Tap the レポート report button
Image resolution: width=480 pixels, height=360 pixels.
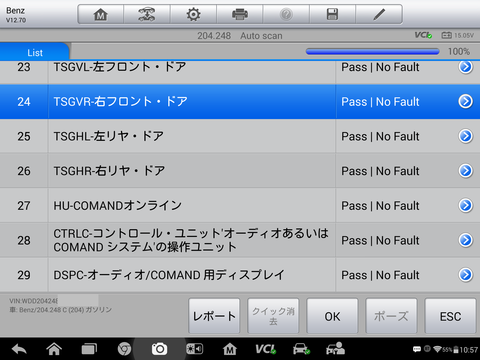click(214, 316)
